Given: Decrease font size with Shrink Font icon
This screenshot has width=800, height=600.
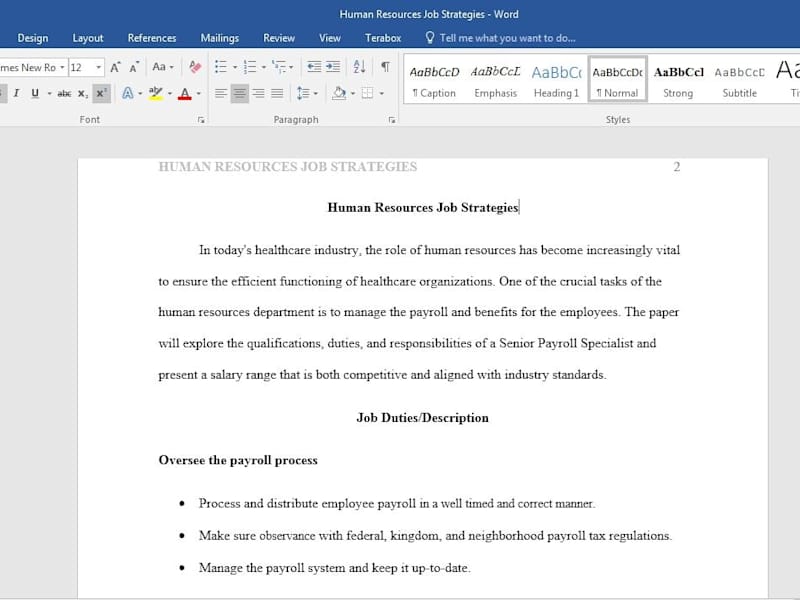Looking at the screenshot, I should pyautogui.click(x=134, y=67).
